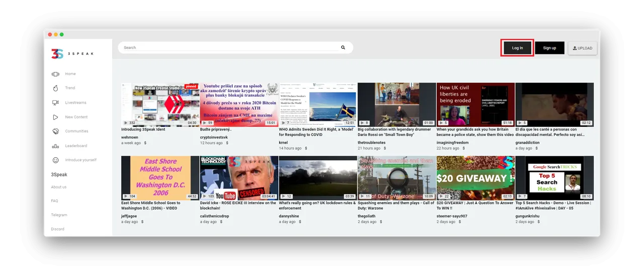Viewport: 644px width, 266px height.
Task: Open the Trend menu item
Action: coord(70,88)
